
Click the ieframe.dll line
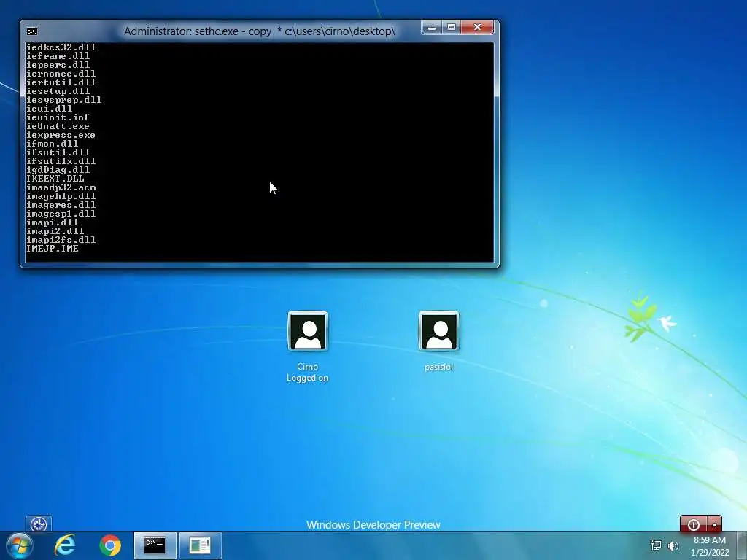(58, 56)
